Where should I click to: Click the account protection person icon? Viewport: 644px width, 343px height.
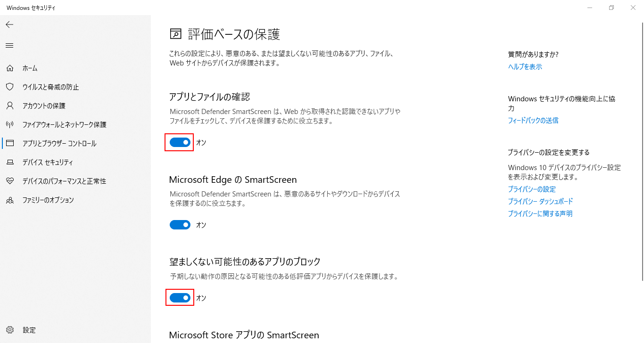[10, 106]
